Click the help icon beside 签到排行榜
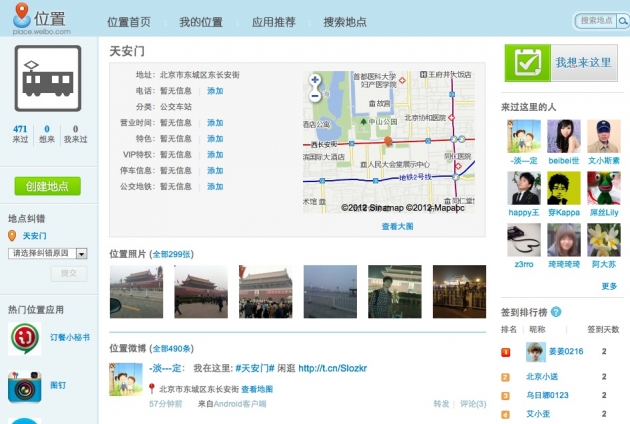The width and height of the screenshot is (630, 424). [556, 312]
